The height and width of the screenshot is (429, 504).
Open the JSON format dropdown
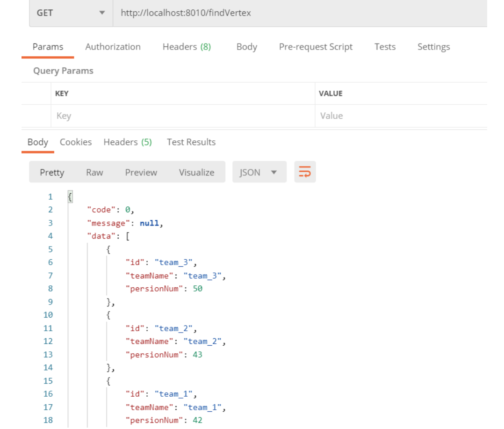[x=259, y=172]
